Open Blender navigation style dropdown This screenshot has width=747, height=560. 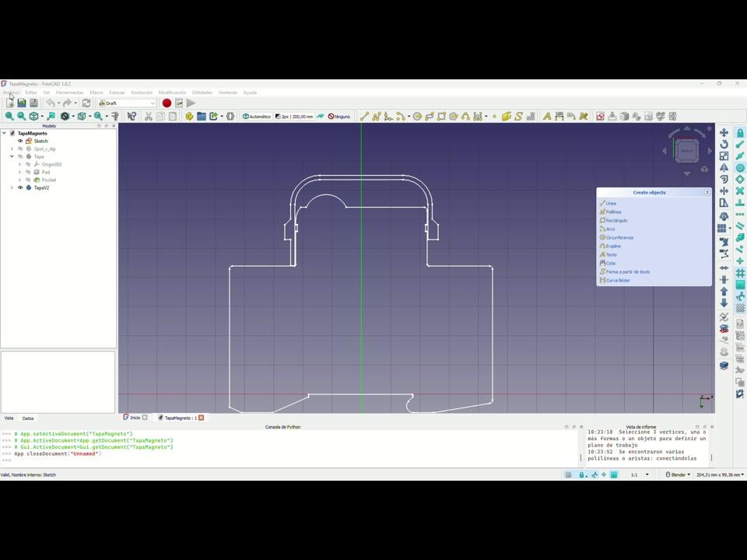[x=678, y=474]
